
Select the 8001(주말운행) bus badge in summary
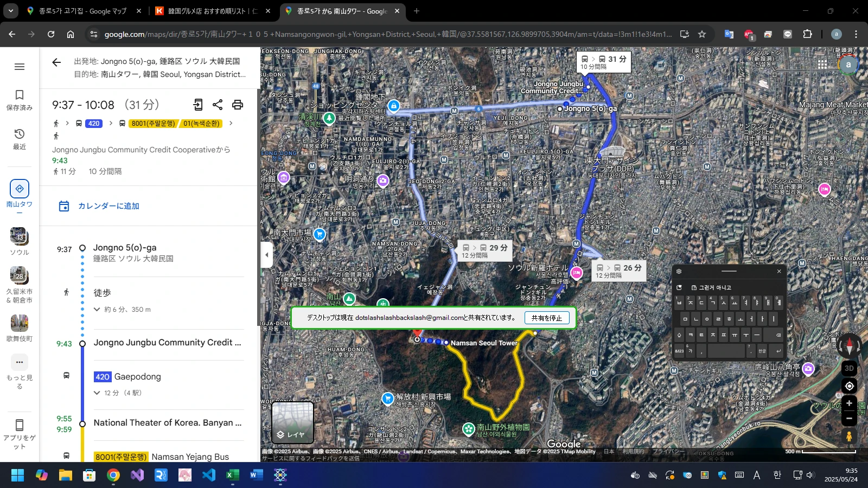[154, 124]
